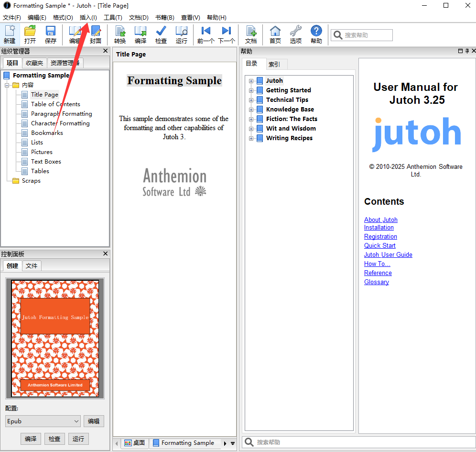
Task: Click the New (新建) toolbar icon
Action: point(10,34)
